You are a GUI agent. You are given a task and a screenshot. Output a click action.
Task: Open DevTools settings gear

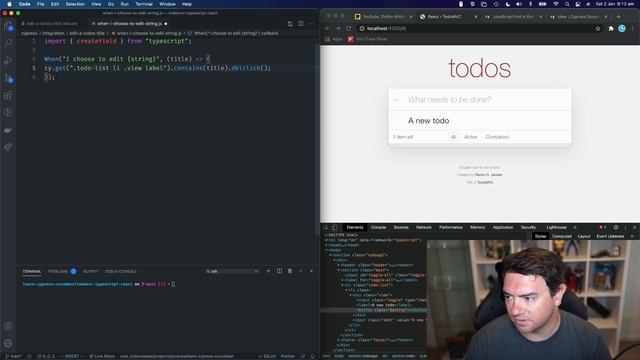coord(616,227)
